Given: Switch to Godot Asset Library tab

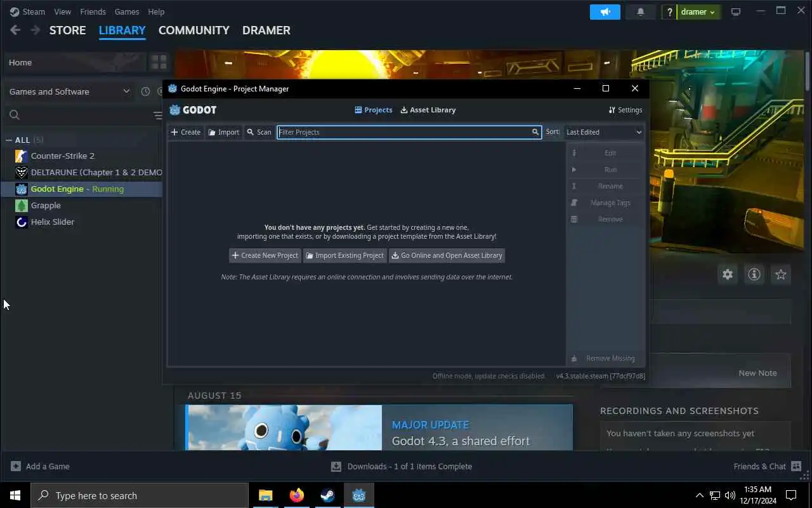Looking at the screenshot, I should pyautogui.click(x=428, y=110).
